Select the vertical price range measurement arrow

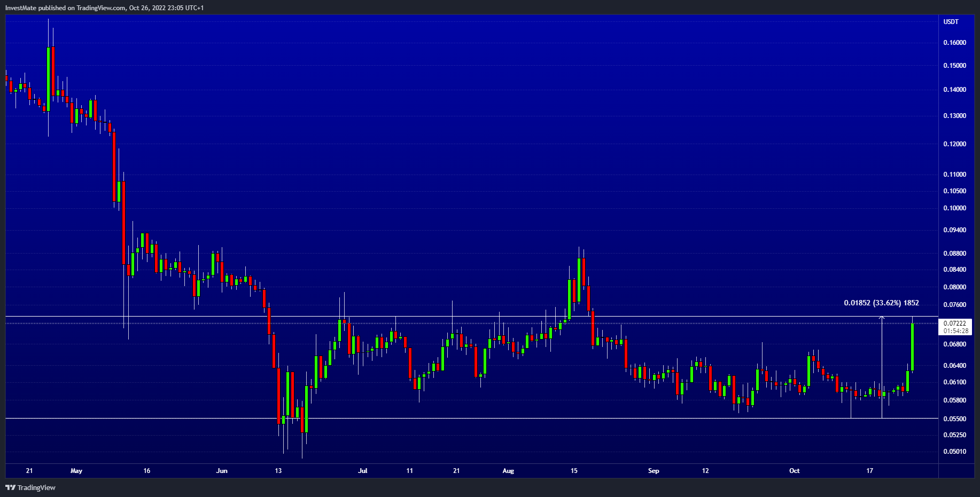(x=882, y=367)
